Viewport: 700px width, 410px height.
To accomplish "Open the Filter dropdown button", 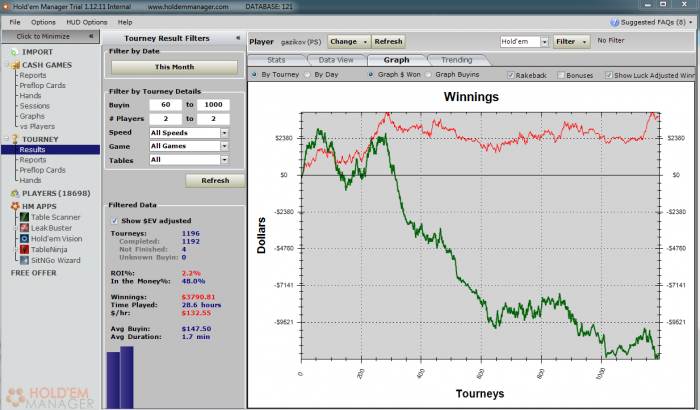I will [x=571, y=42].
